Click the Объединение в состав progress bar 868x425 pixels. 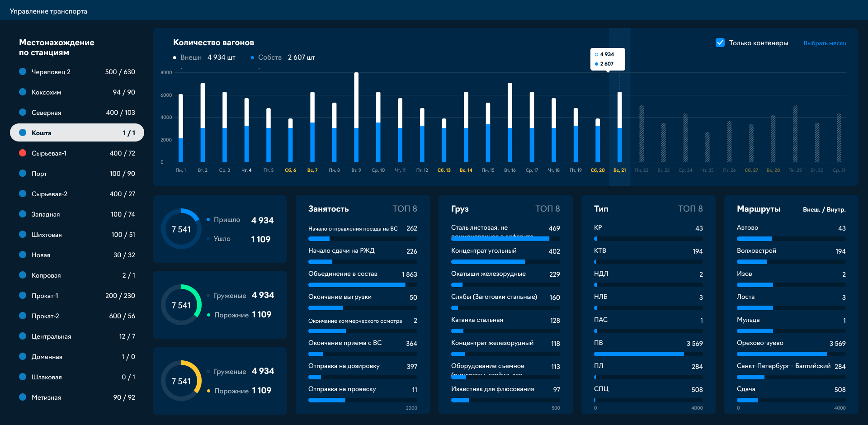pyautogui.click(x=363, y=285)
